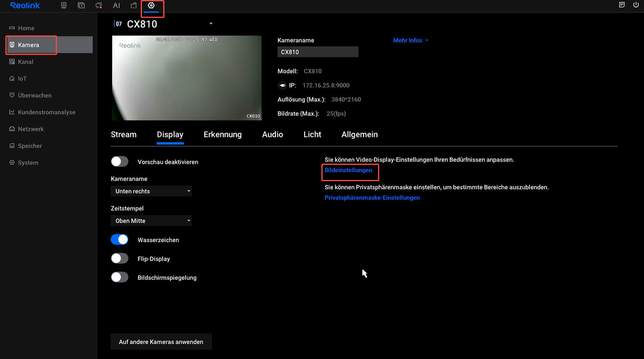Screen dimensions: 644x359
Task: Open Überwachen menu entry
Action: click(49, 95)
